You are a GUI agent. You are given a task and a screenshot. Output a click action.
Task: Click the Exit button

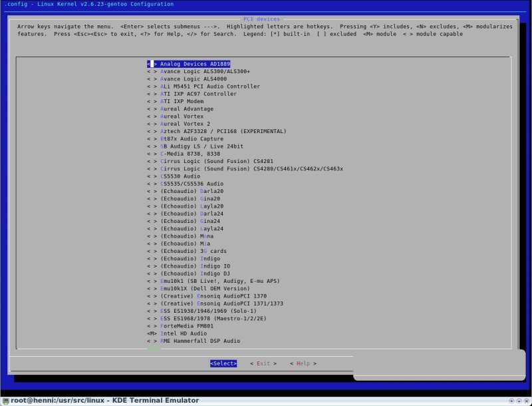point(263,363)
